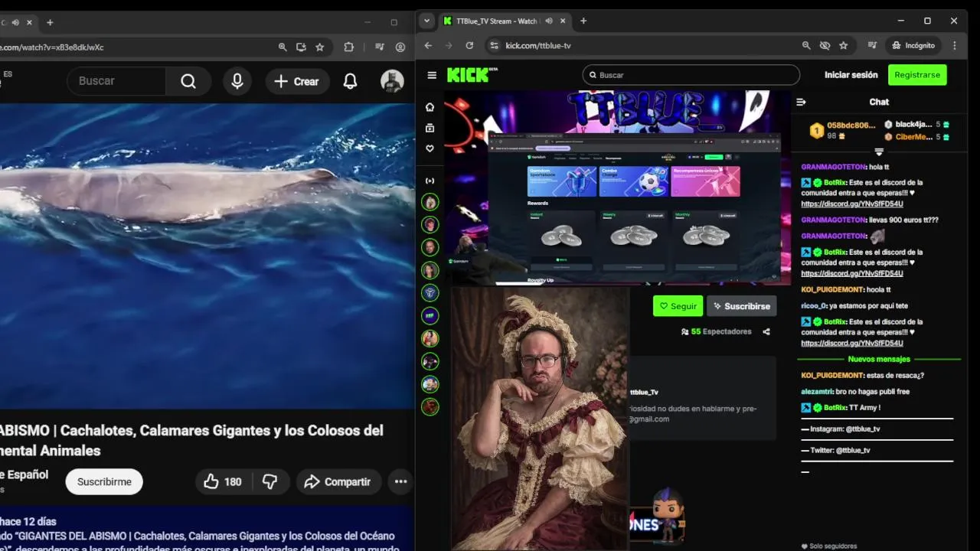Image resolution: width=980 pixels, height=551 pixels.
Task: Open YouTube notifications bell
Action: pyautogui.click(x=350, y=81)
